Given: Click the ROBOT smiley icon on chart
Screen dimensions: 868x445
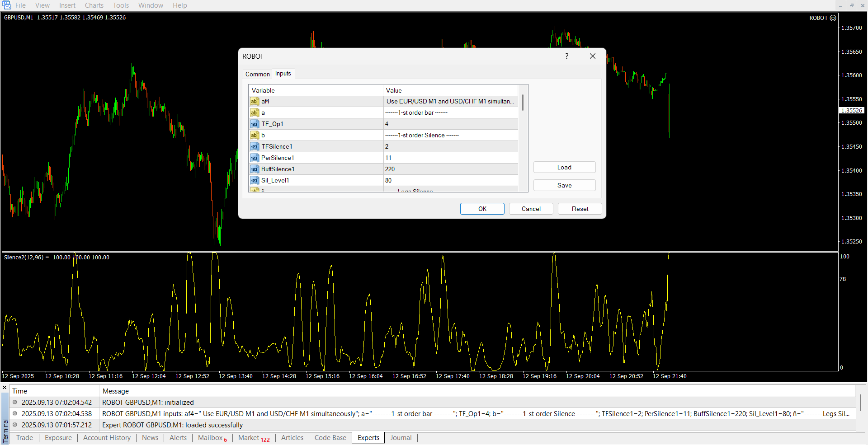Looking at the screenshot, I should point(833,18).
